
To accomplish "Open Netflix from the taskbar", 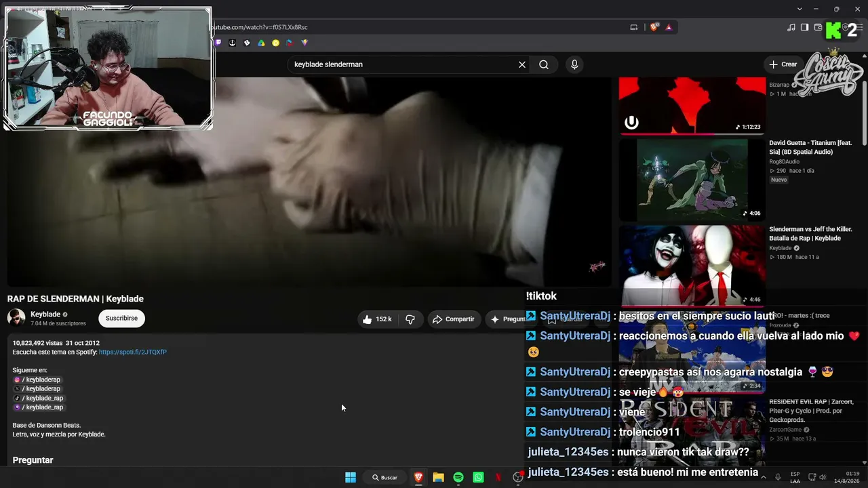I will point(498,477).
